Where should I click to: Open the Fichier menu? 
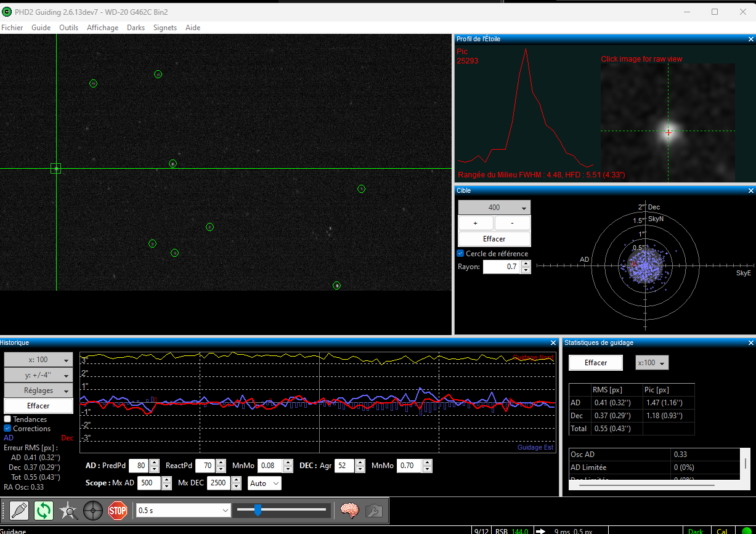(12, 28)
